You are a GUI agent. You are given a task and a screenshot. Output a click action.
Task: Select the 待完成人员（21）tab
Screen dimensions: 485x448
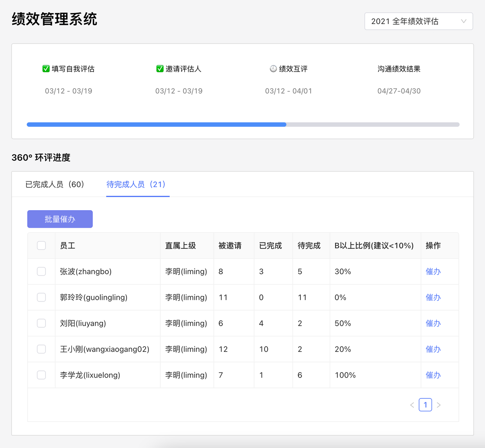pos(138,184)
